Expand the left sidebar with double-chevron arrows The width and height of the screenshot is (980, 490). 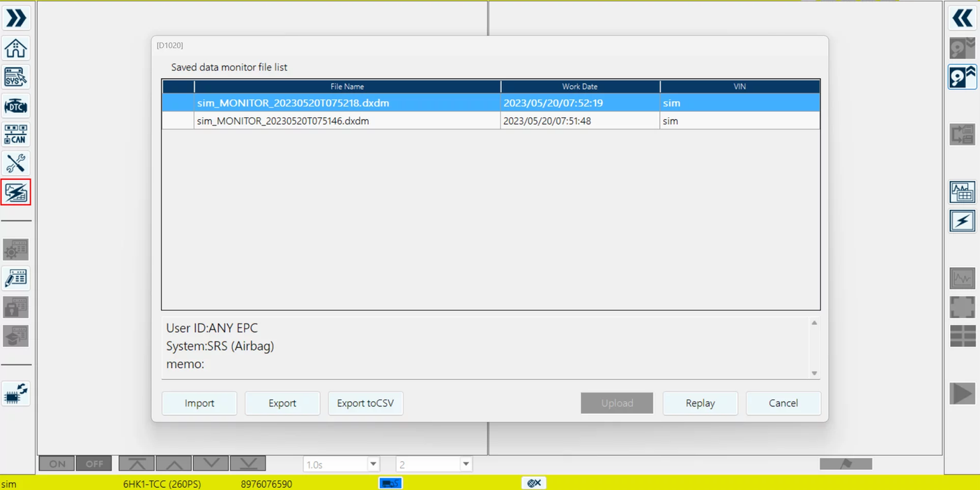coord(15,17)
